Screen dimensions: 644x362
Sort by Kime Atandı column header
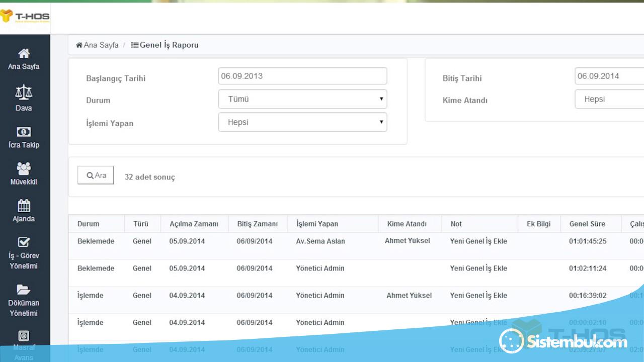click(x=407, y=224)
